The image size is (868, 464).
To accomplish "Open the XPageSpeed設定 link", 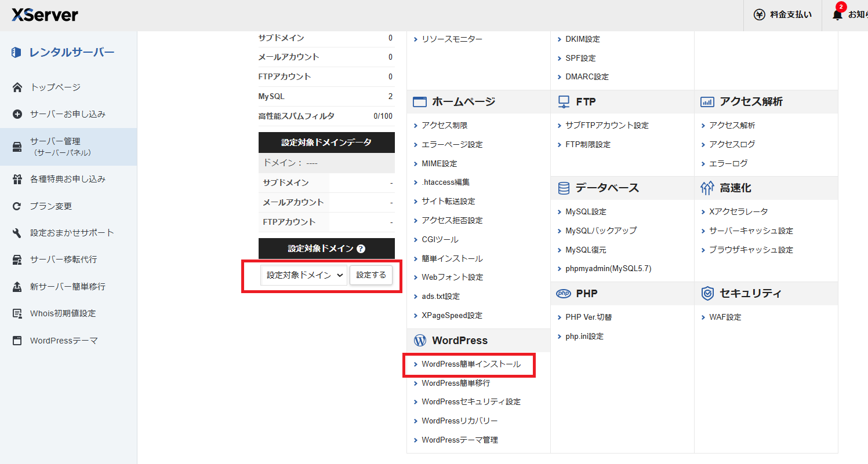I will coord(452,316).
